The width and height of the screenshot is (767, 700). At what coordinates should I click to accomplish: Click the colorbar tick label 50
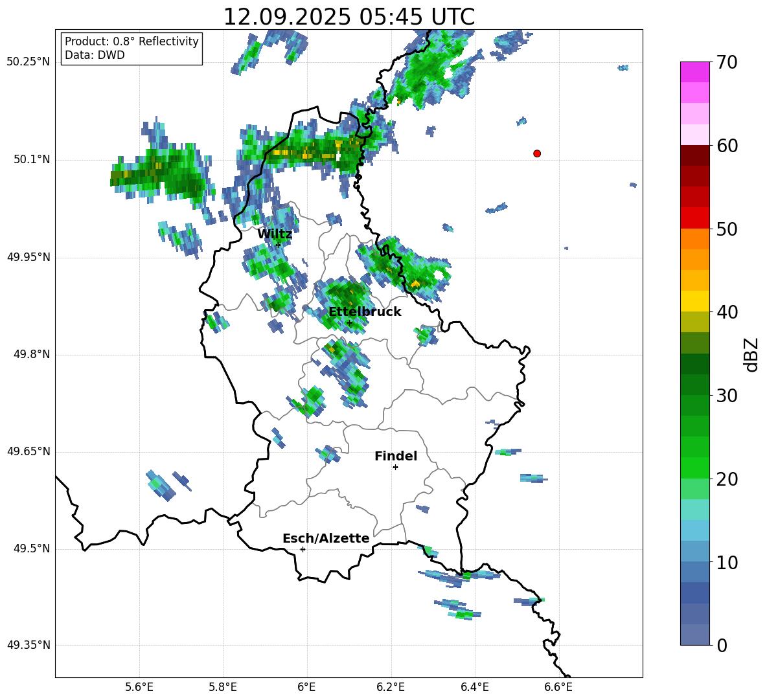pyautogui.click(x=727, y=229)
